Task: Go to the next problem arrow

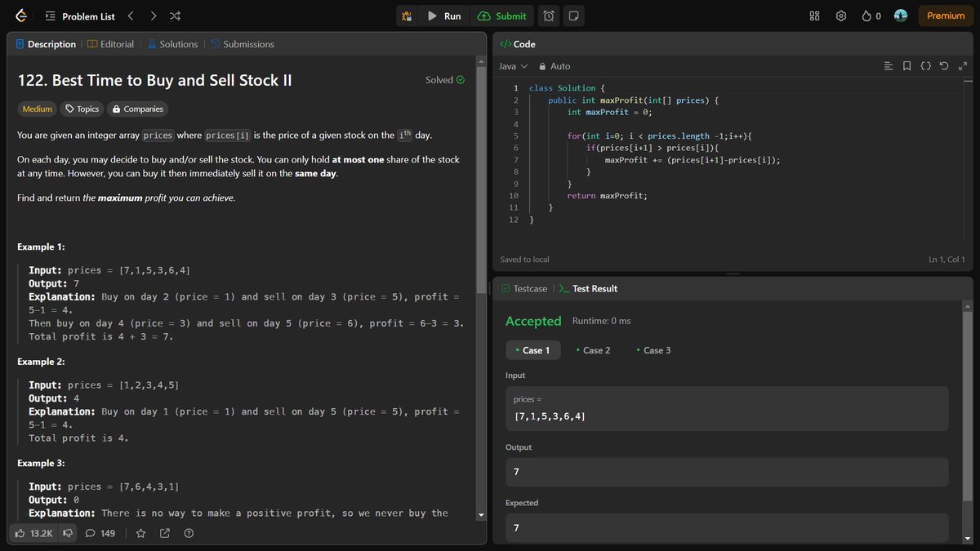Action: pos(153,16)
